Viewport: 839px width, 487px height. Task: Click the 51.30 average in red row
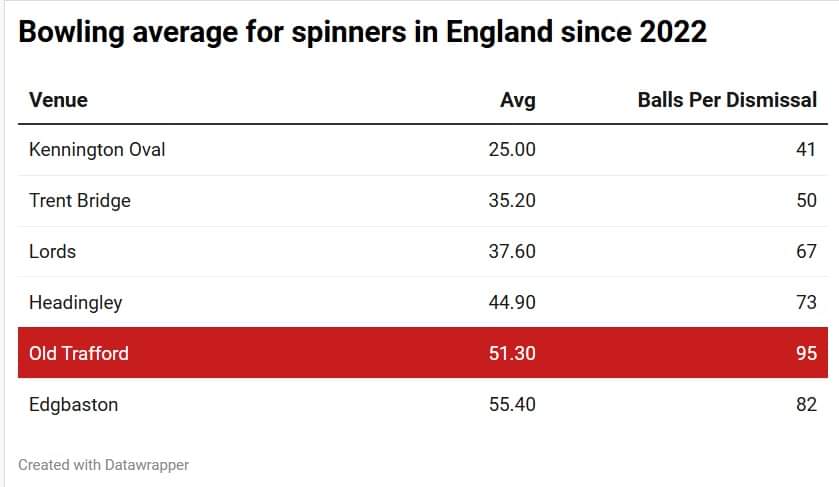click(512, 353)
